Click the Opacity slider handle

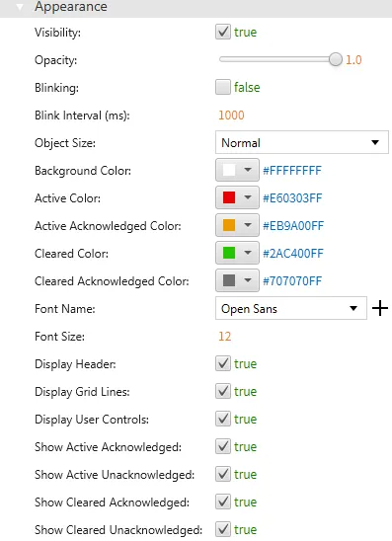pyautogui.click(x=335, y=59)
